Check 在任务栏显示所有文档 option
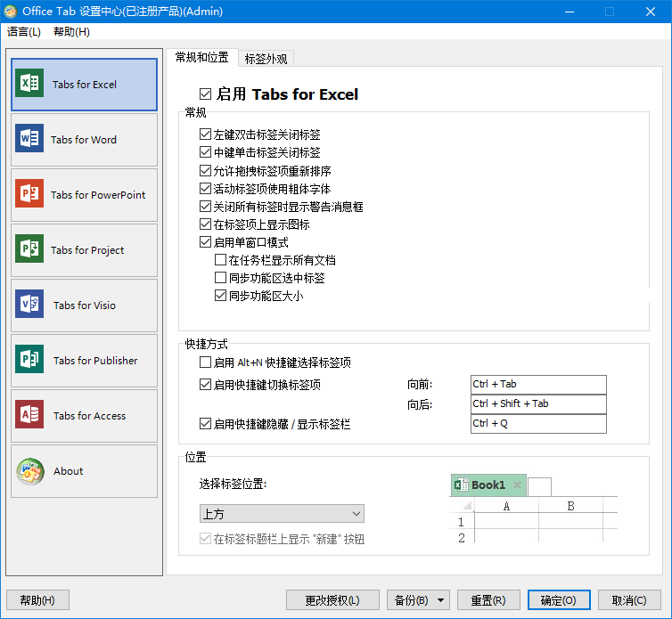Image resolution: width=672 pixels, height=619 pixels. click(x=220, y=260)
